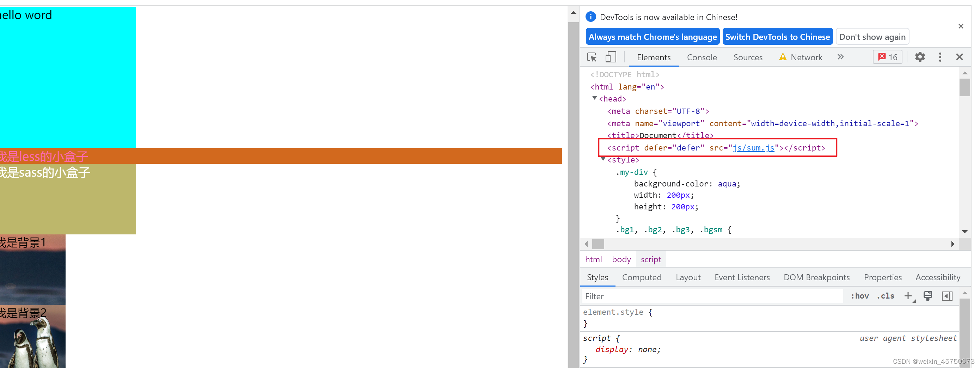The image size is (980, 368).
Task: Click the Styles filter input field
Action: click(x=685, y=296)
